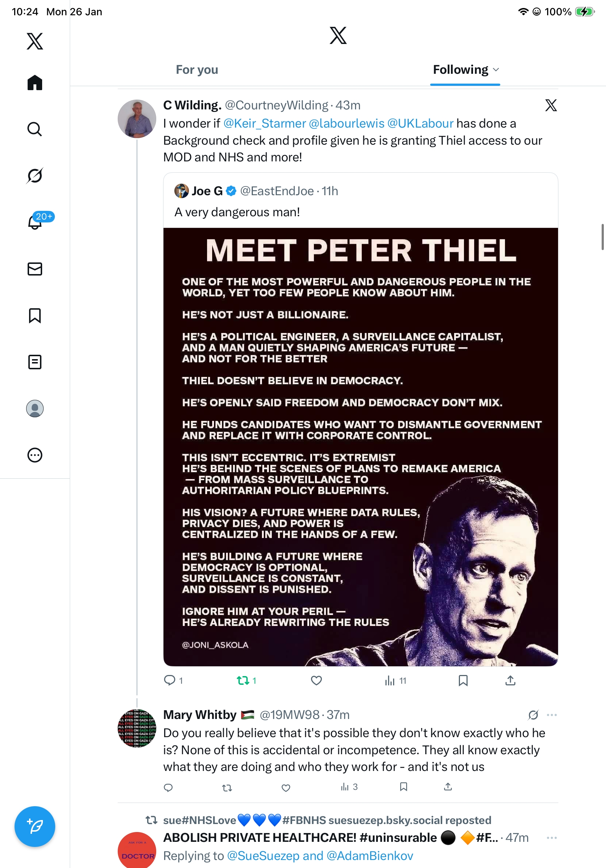Like C Wilding's post

[x=316, y=680]
